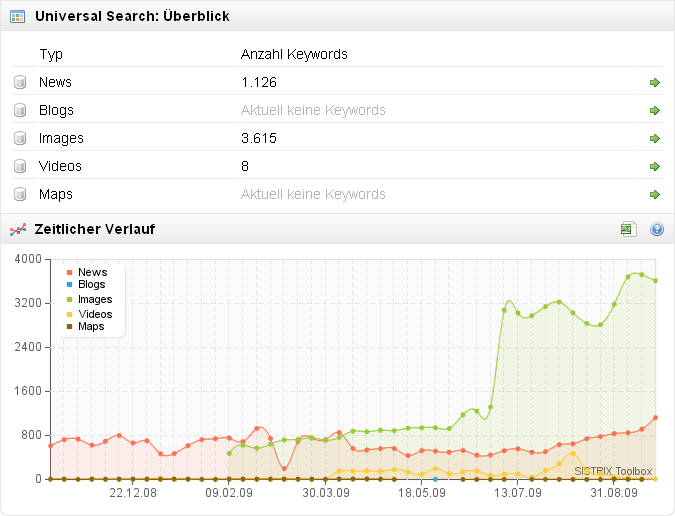Viewport: 675px width, 516px height.
Task: Click green arrow next to Images row
Action: (655, 138)
